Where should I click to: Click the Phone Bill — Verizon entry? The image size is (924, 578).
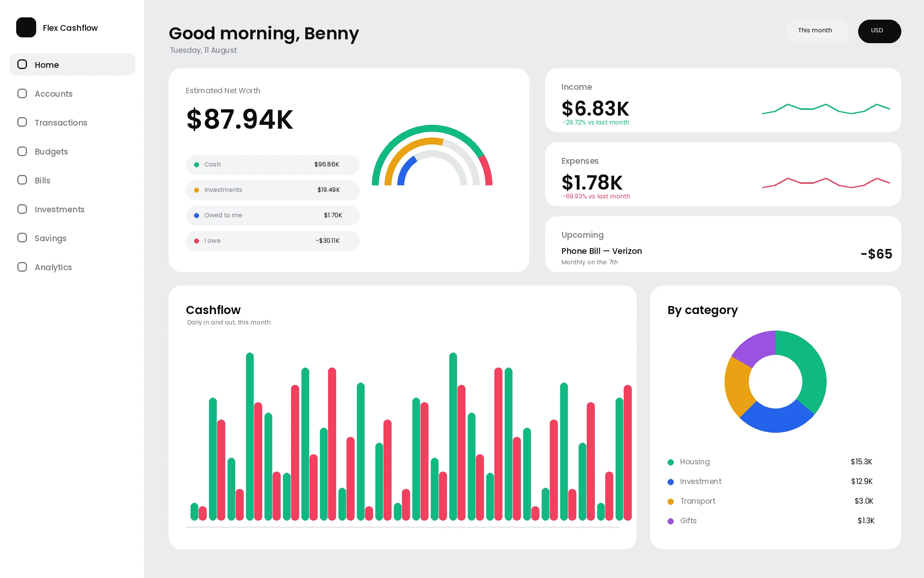click(x=601, y=251)
